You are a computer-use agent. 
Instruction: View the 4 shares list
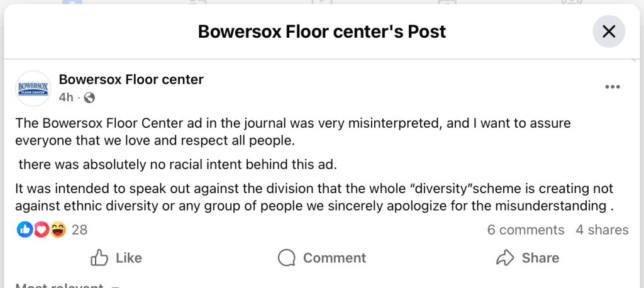[602, 230]
